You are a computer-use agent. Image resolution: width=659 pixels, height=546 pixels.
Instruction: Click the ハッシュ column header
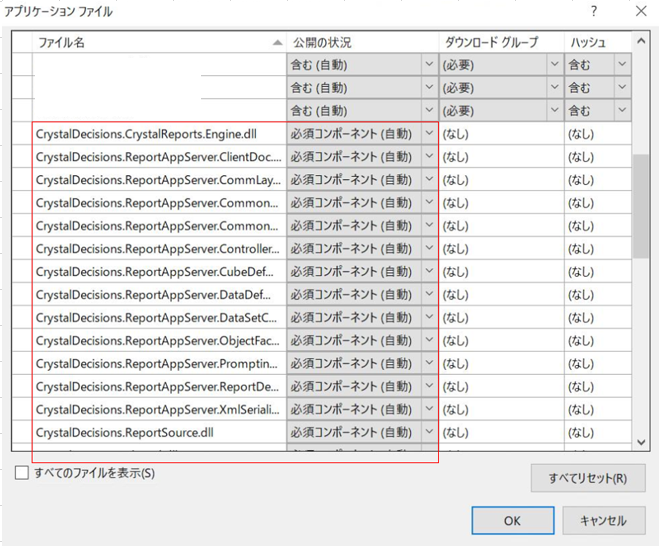(598, 42)
